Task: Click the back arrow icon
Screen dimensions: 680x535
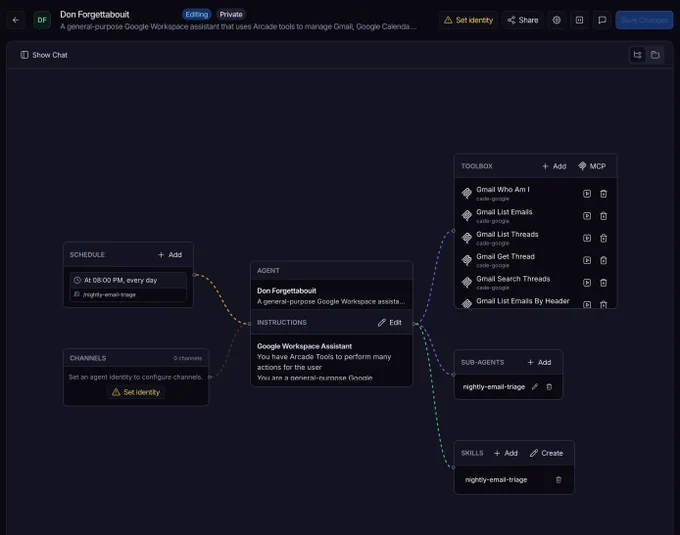Action: pyautogui.click(x=16, y=20)
